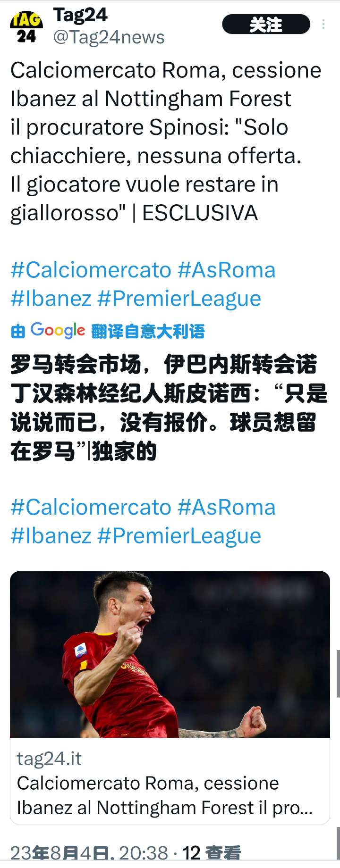Click the Google translate logo icon
The width and height of the screenshot is (340, 868).
(58, 331)
